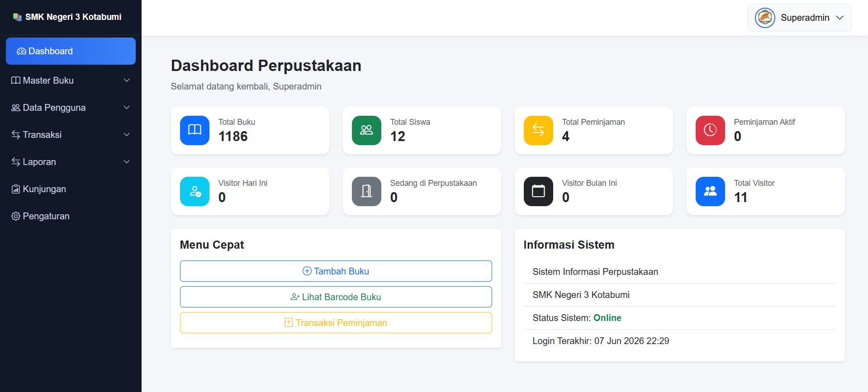Go to the Kunjungan page

(71, 189)
